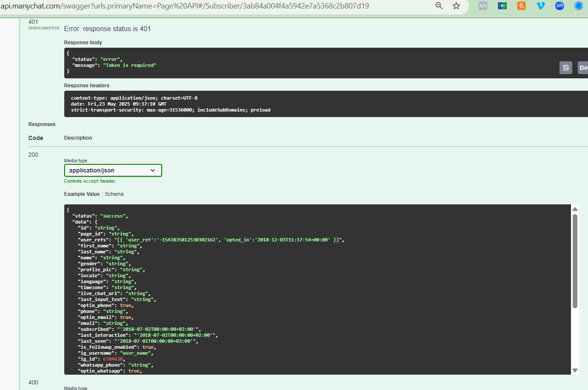Open the Honey extension icon
Image resolution: width=588 pixels, height=390 pixels.
pyautogui.click(x=521, y=6)
